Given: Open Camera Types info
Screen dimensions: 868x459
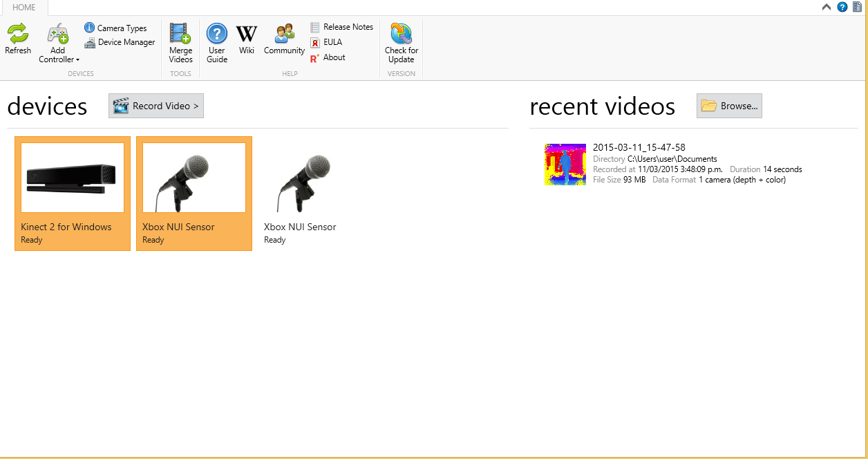Looking at the screenshot, I should pyautogui.click(x=115, y=28).
